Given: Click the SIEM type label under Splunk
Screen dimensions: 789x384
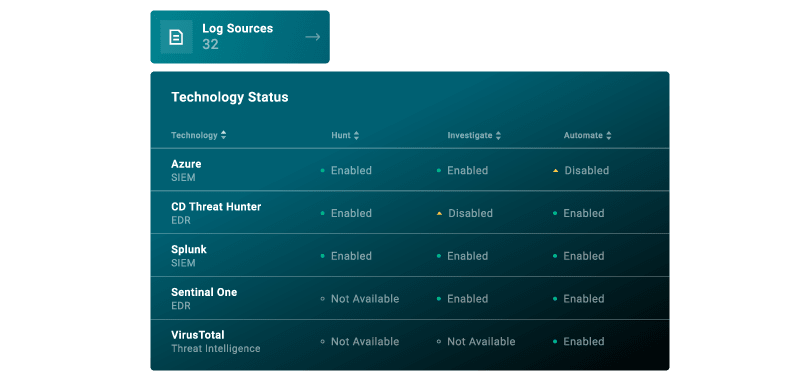Looking at the screenshot, I should click(x=183, y=263).
